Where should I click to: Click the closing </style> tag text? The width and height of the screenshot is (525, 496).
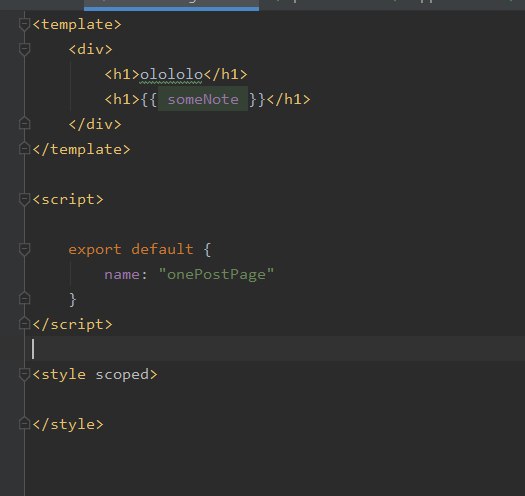point(68,425)
